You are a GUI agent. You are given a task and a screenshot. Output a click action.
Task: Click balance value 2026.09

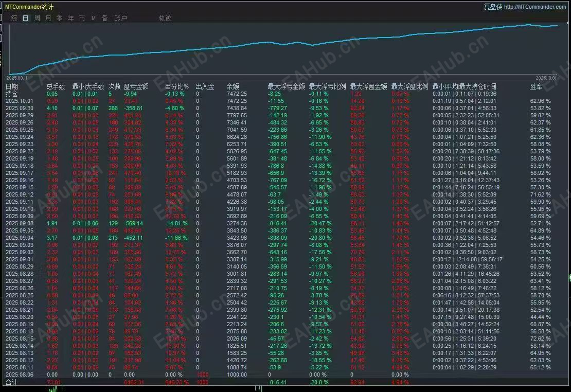[237, 338]
